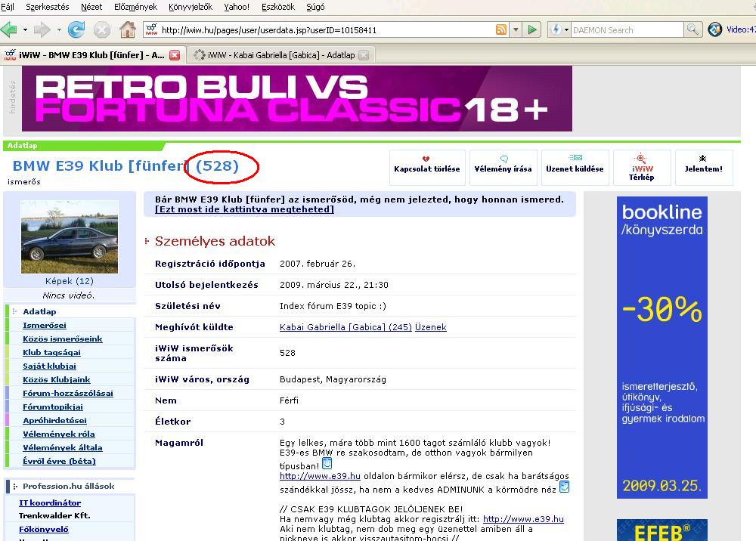
Task: Open Fórumtopikjai sidebar link
Action: (53, 407)
